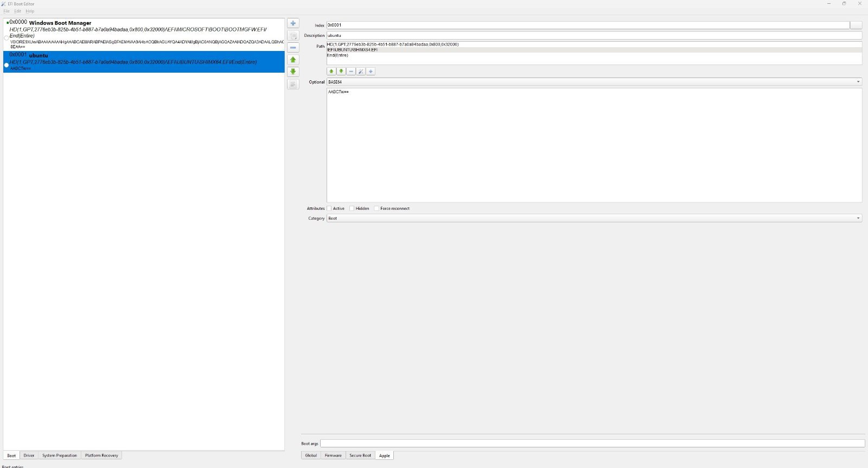
Task: Open the Platform Recovery tab
Action: coord(101,456)
